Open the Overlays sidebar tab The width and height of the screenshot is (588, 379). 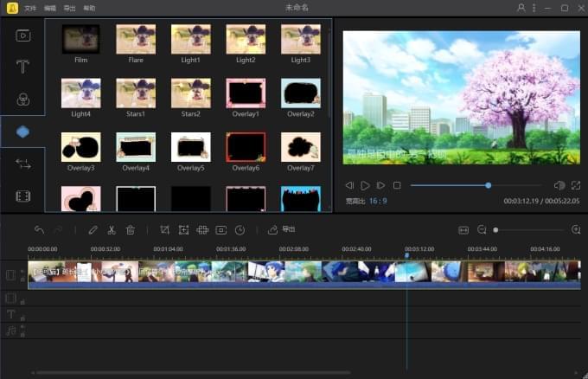pos(22,132)
